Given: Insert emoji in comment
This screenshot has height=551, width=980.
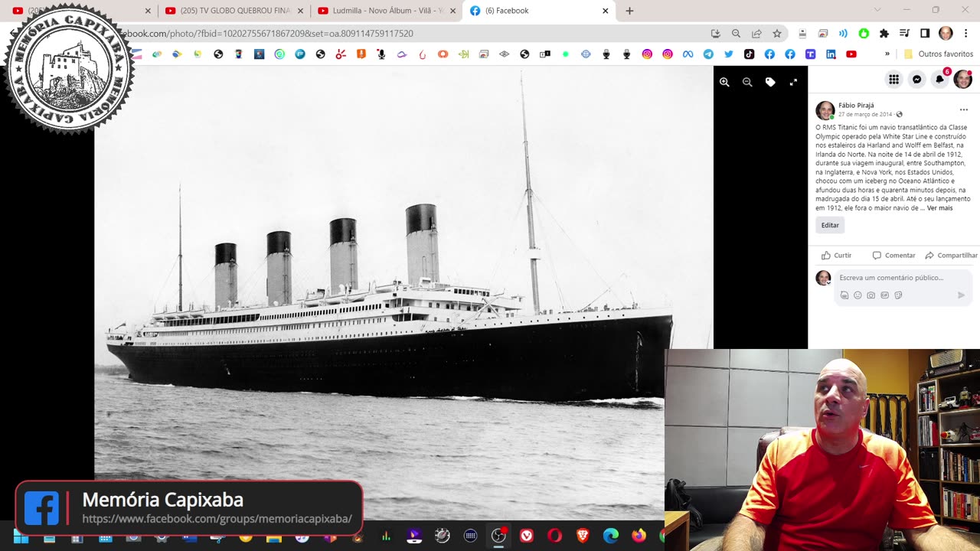Looking at the screenshot, I should (x=857, y=295).
